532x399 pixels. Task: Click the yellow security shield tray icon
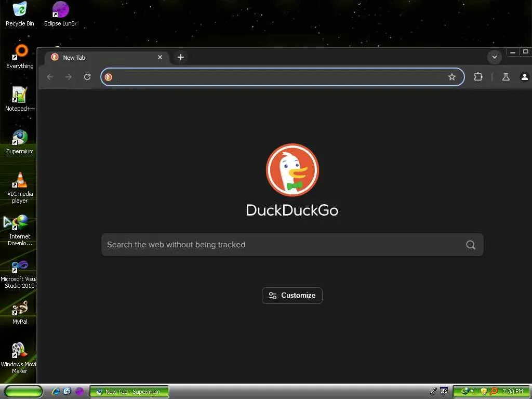pyautogui.click(x=484, y=392)
